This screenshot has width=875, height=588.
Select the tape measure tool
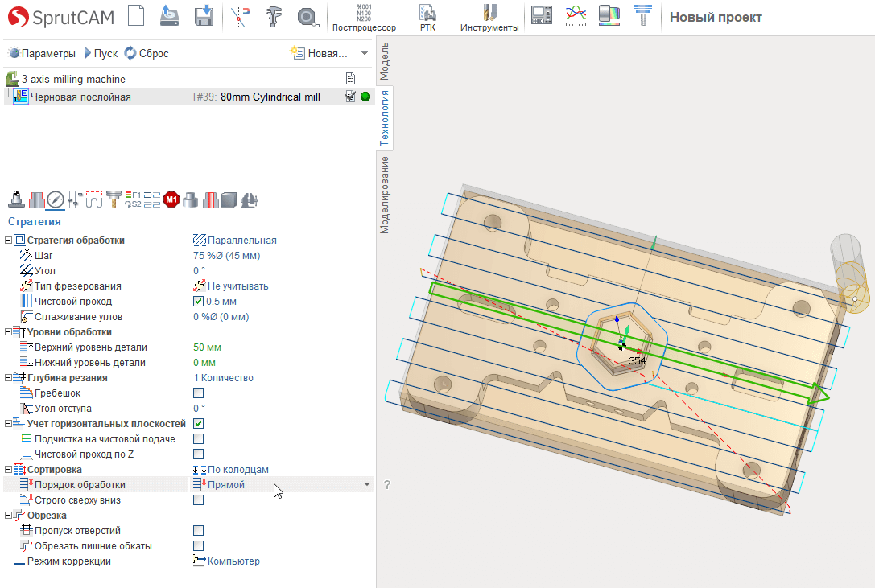click(307, 17)
